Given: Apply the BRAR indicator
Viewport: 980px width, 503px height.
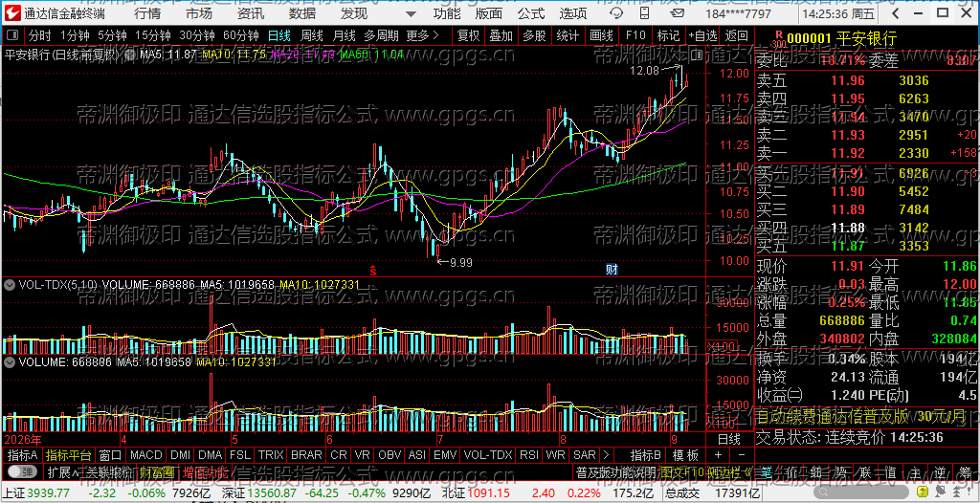Looking at the screenshot, I should coord(306,454).
